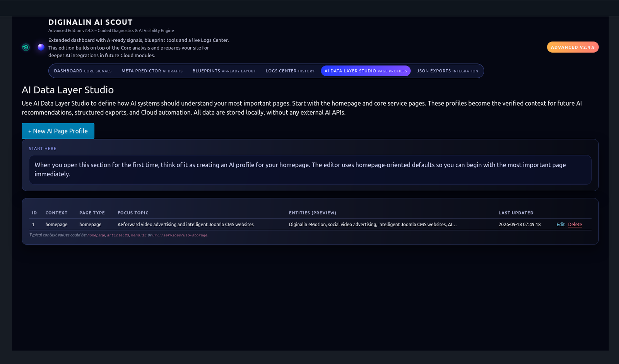Click the Last Updated column header
This screenshot has width=619, height=364.
click(516, 213)
